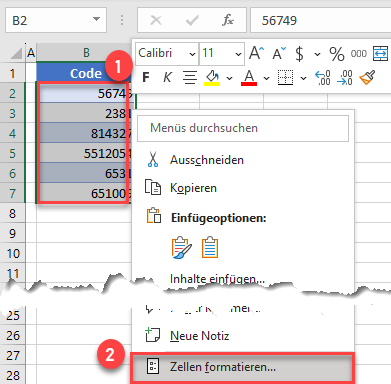The width and height of the screenshot is (391, 384).
Task: Paste keeping source formatting icon
Action: coord(182,248)
